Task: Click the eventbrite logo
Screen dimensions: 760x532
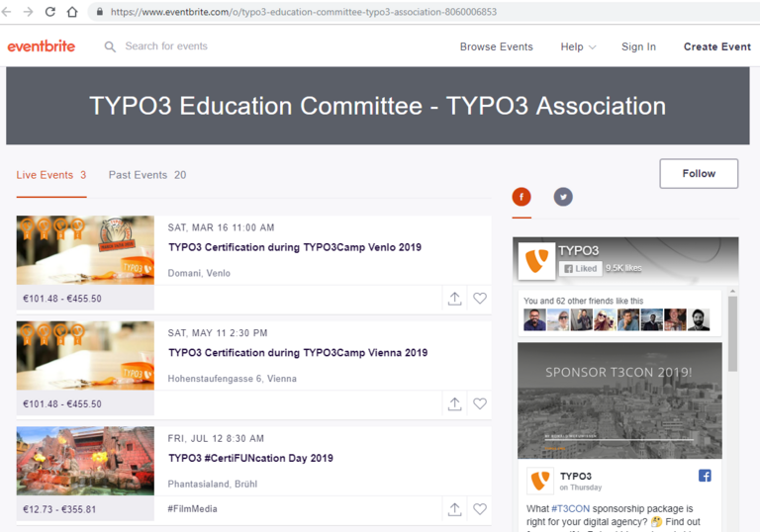Action: click(42, 46)
